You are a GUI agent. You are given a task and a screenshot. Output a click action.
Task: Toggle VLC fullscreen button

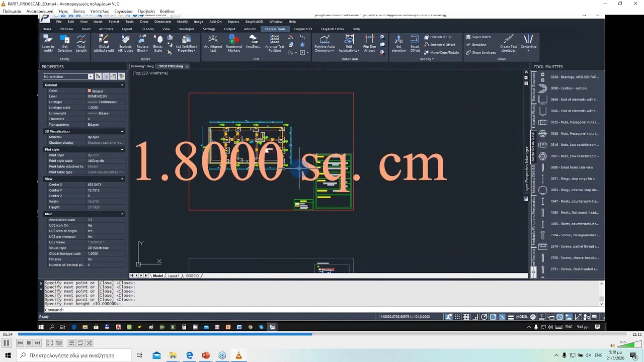[50, 343]
